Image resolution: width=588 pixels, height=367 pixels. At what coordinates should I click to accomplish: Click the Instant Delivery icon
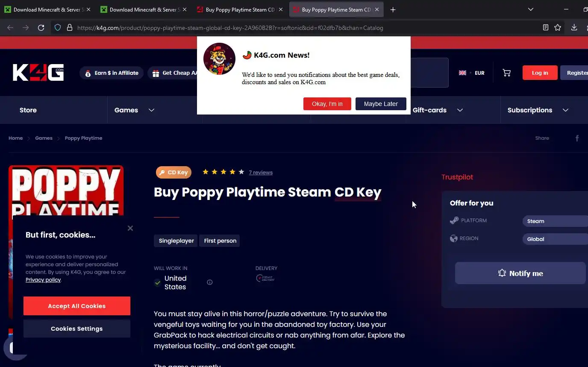pyautogui.click(x=265, y=278)
